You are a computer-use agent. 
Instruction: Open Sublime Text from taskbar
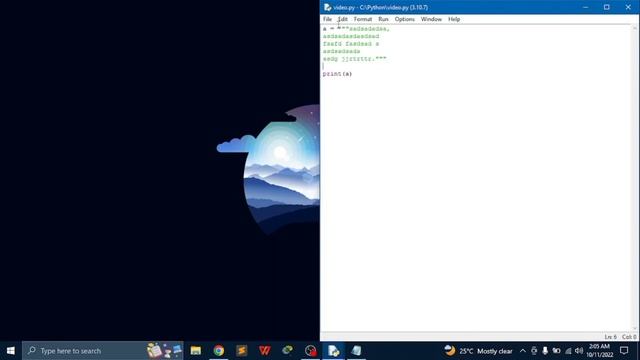click(242, 351)
